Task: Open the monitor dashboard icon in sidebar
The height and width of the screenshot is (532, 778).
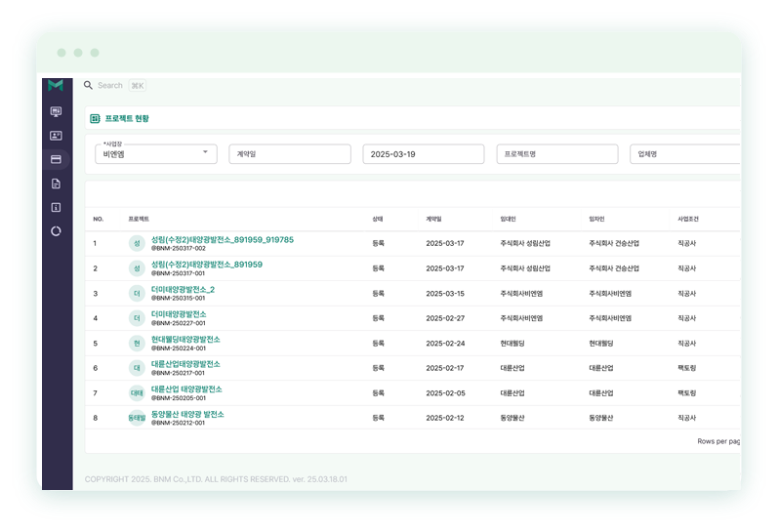Action: point(56,112)
